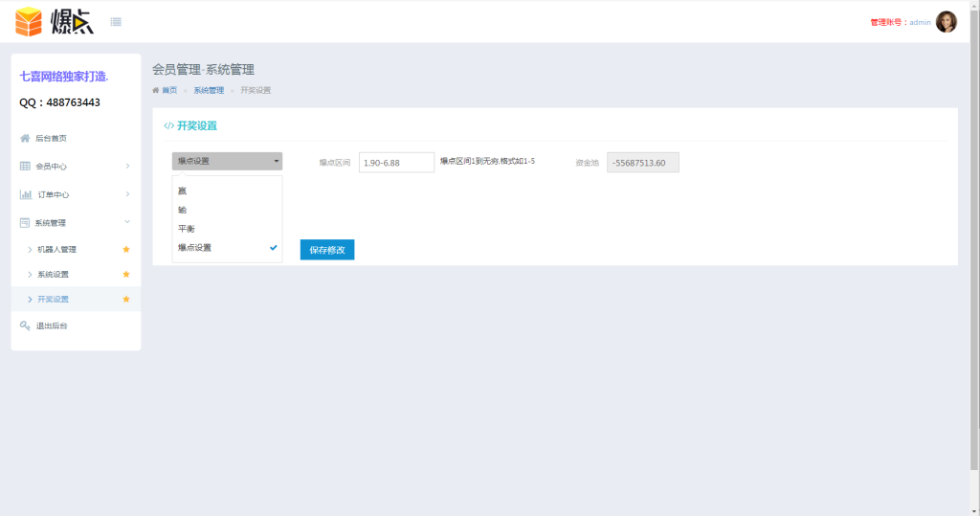
Task: Click the 开奖设置 breadcrumb text
Action: 256,90
